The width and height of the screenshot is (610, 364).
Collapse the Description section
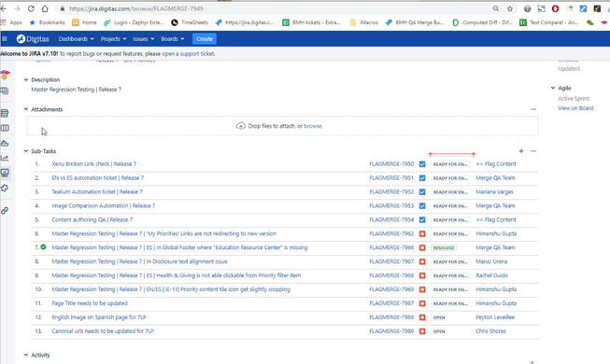(25, 79)
